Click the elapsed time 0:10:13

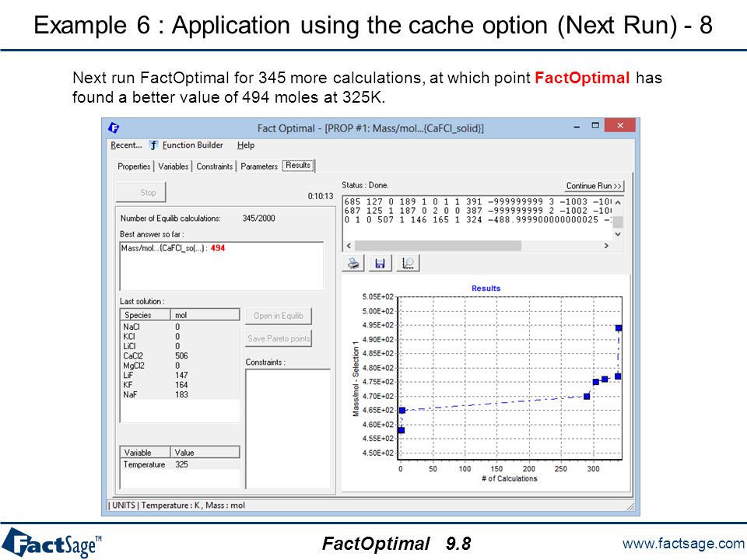321,196
